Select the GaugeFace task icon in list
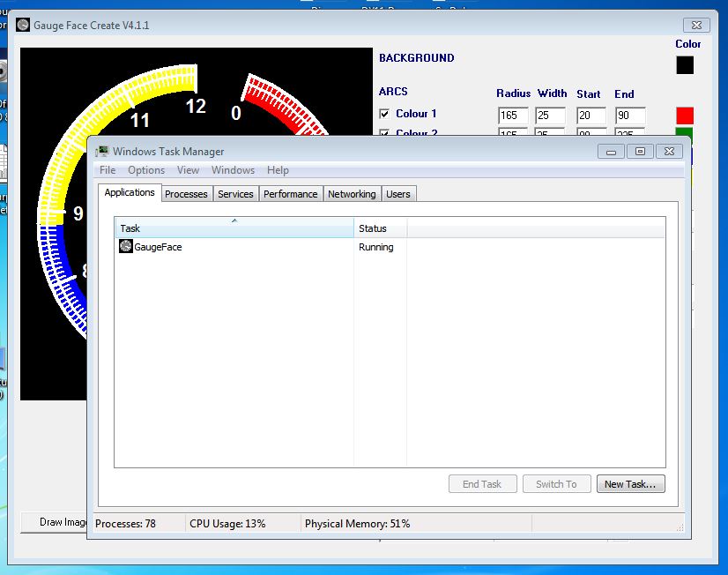728x575 pixels. [126, 246]
